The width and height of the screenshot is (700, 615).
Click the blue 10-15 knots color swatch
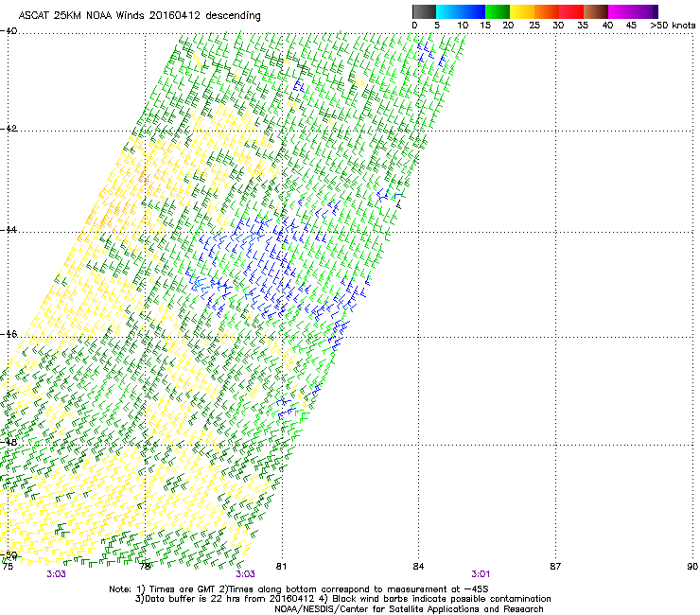point(473,11)
